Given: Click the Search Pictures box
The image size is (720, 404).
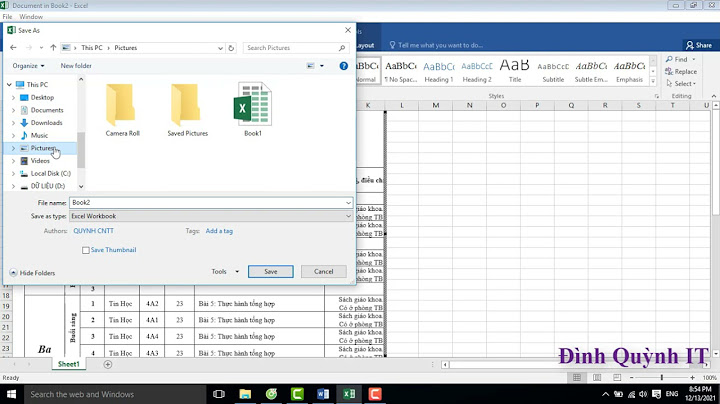Looking at the screenshot, I should click(x=295, y=48).
